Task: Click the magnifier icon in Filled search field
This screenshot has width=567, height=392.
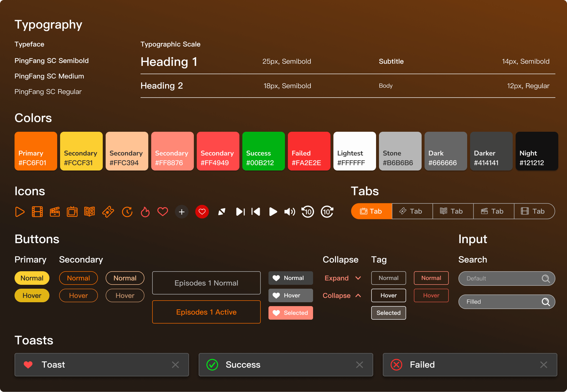Action: (546, 302)
